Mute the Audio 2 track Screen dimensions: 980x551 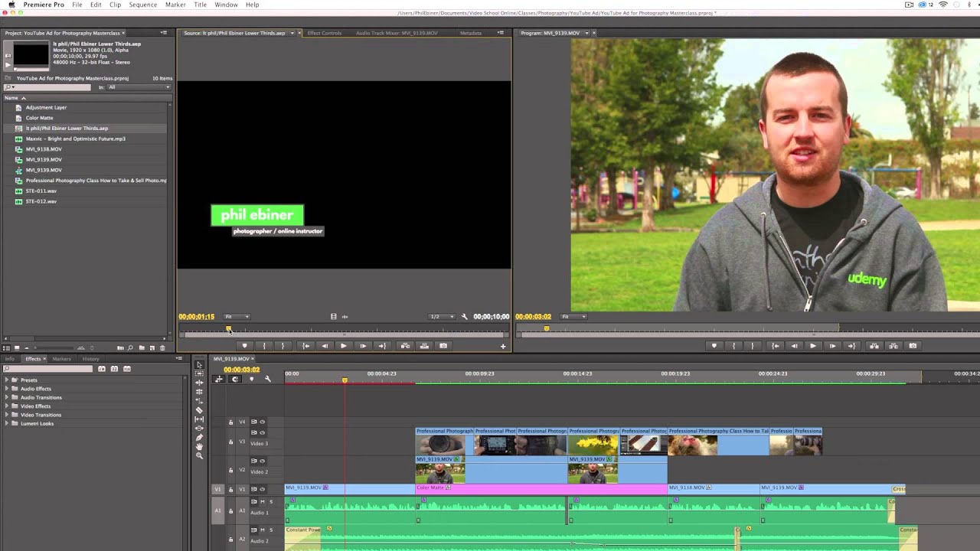(x=263, y=530)
